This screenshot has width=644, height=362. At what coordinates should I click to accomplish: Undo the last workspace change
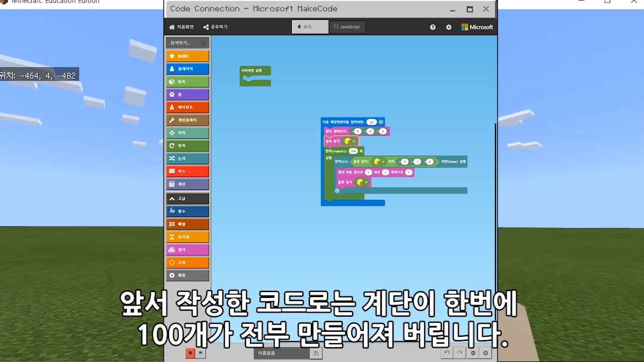[x=447, y=353]
